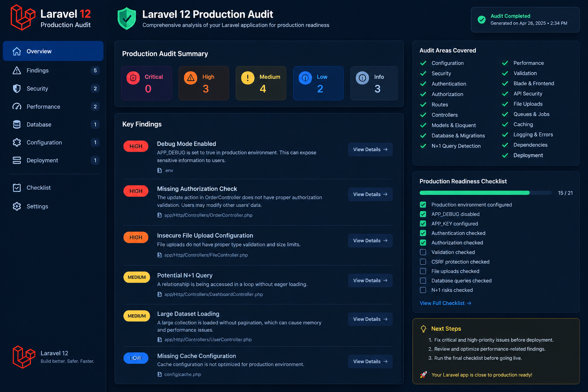Click the yellow Medium exclamation icon
Screen dimensions: 588x392
click(248, 78)
